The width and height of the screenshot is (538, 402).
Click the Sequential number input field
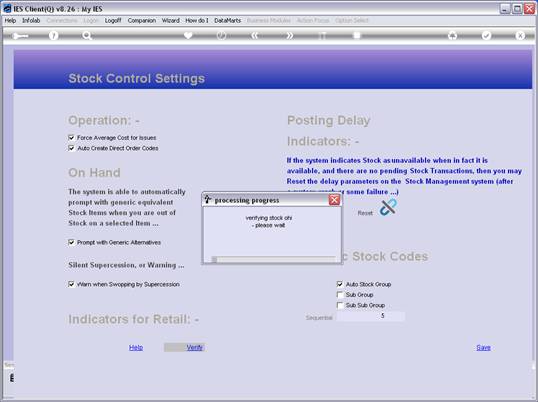[371, 316]
